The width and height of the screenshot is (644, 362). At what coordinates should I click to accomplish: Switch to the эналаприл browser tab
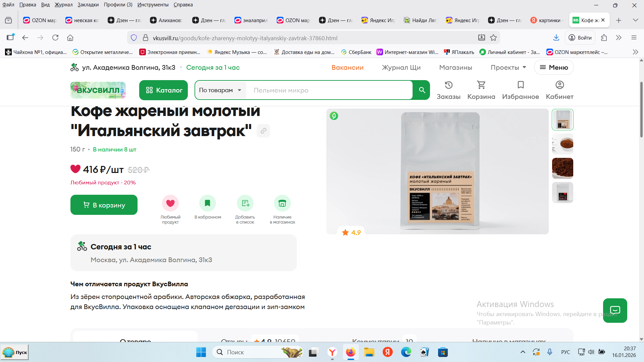252,20
